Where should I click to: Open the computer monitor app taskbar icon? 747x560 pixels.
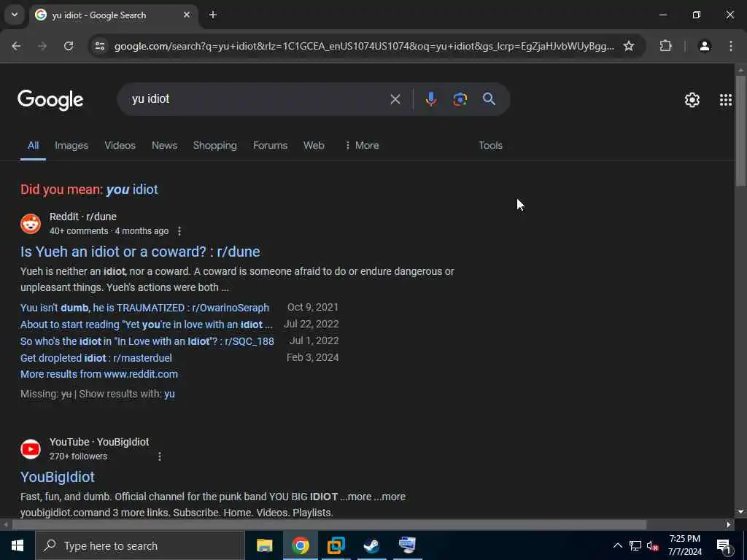point(407,545)
